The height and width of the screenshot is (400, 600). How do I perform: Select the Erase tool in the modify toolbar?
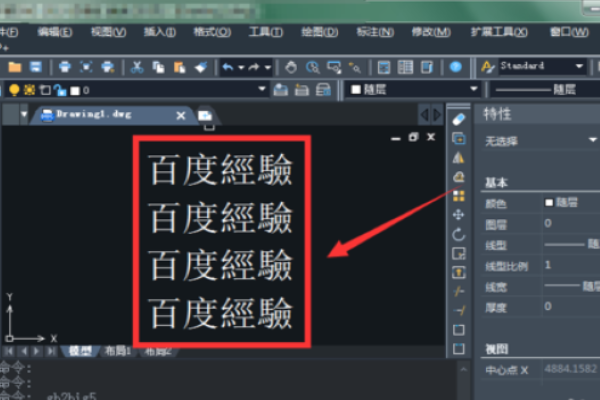pos(458,119)
